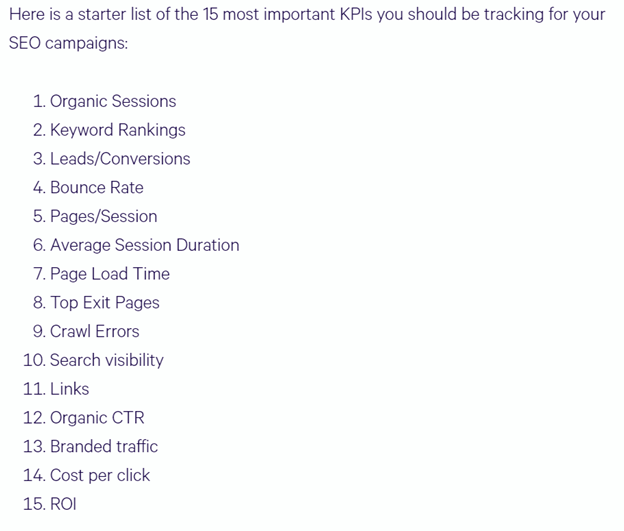
Task: Click the Leads/Conversions list item
Action: tap(119, 159)
